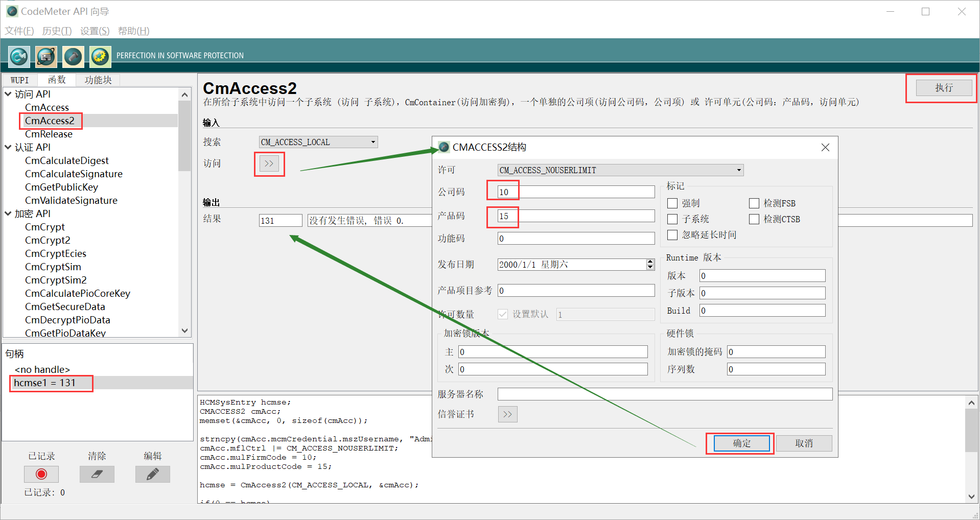
Task: Switch to the WUPI tab
Action: 20,80
